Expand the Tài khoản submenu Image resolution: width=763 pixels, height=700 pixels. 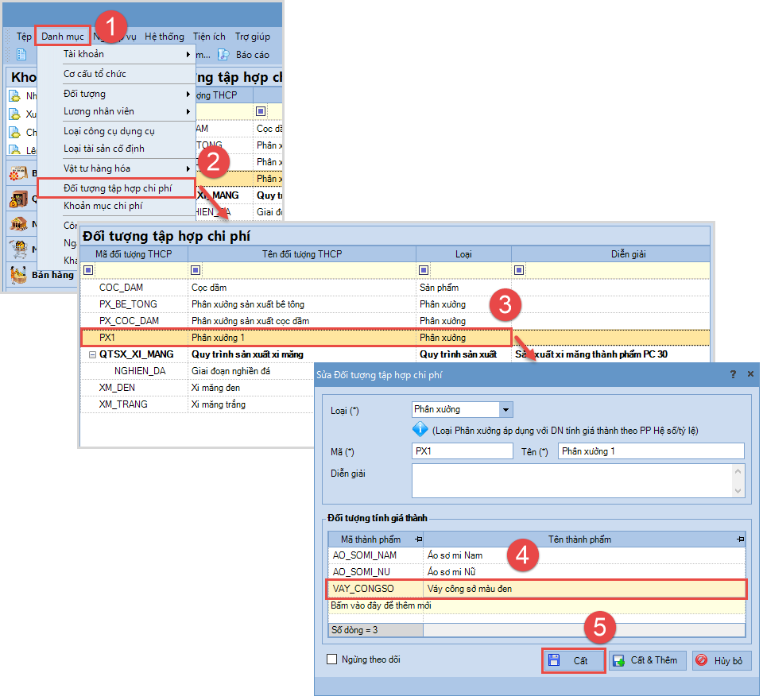188,54
